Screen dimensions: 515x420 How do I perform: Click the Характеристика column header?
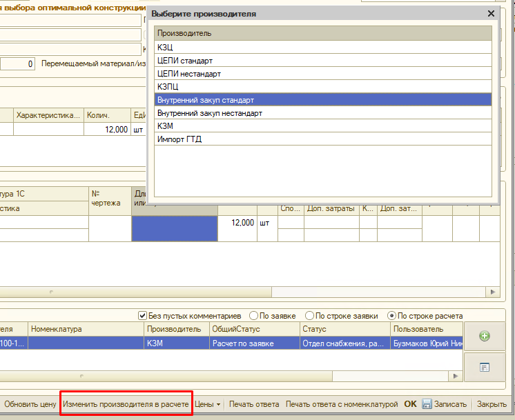click(48, 115)
